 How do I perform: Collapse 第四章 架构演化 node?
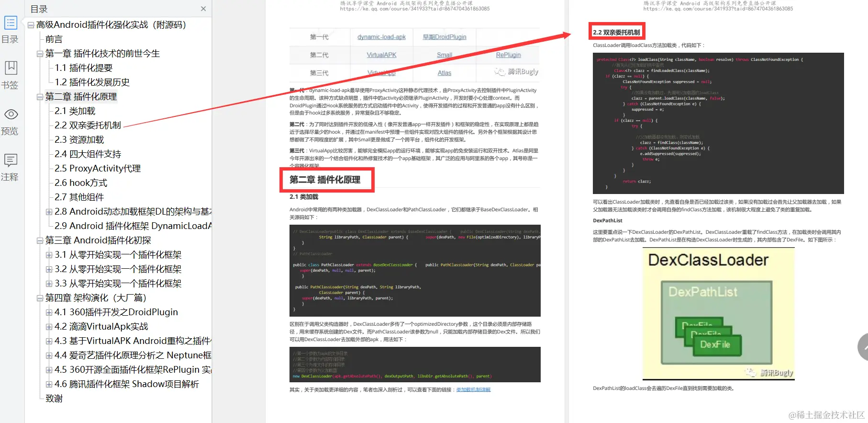click(40, 298)
